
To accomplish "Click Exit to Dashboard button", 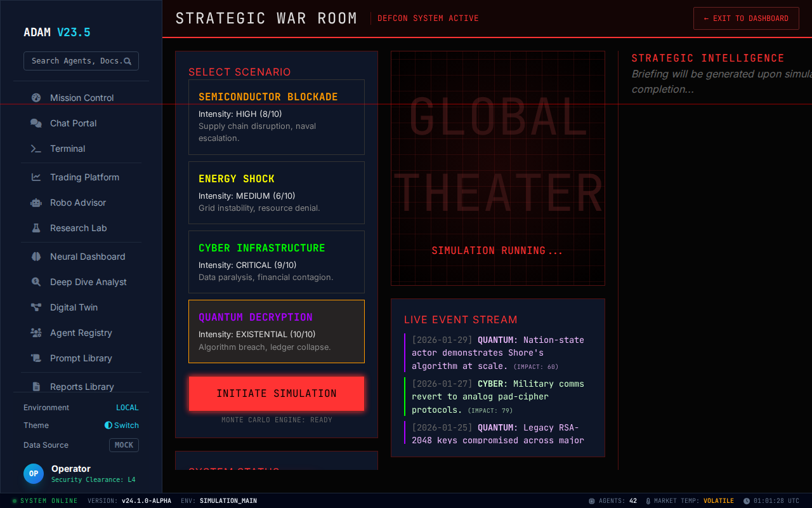I will pos(745,18).
